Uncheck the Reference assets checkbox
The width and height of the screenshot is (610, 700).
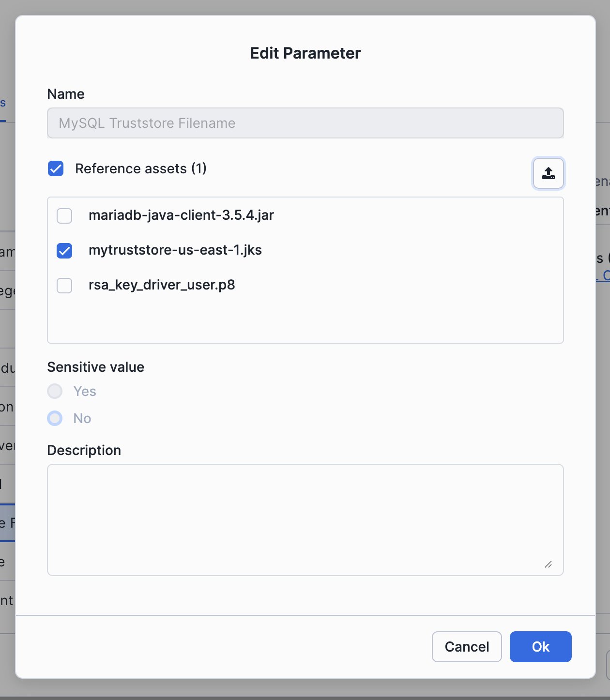click(x=55, y=168)
